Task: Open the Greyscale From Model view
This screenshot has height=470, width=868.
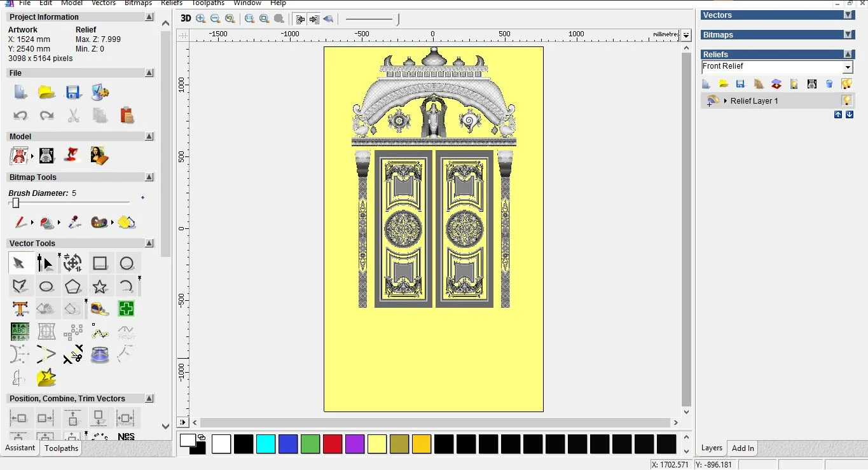Action: click(812, 83)
